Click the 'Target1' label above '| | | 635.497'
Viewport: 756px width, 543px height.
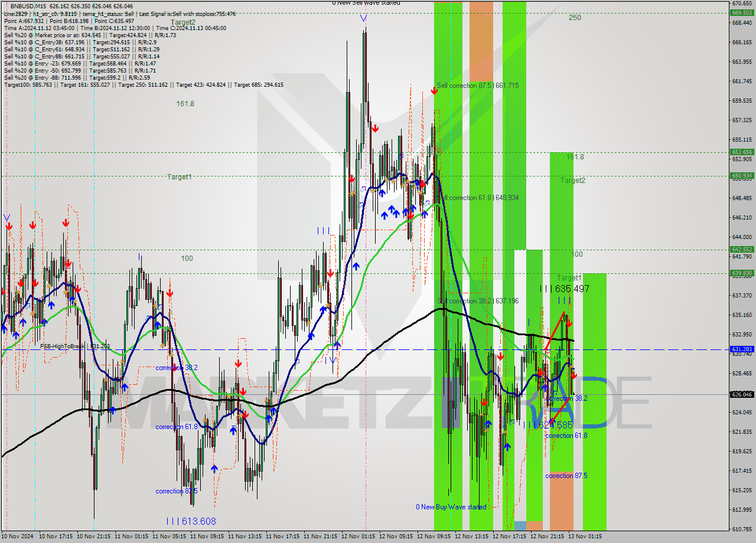pos(569,277)
